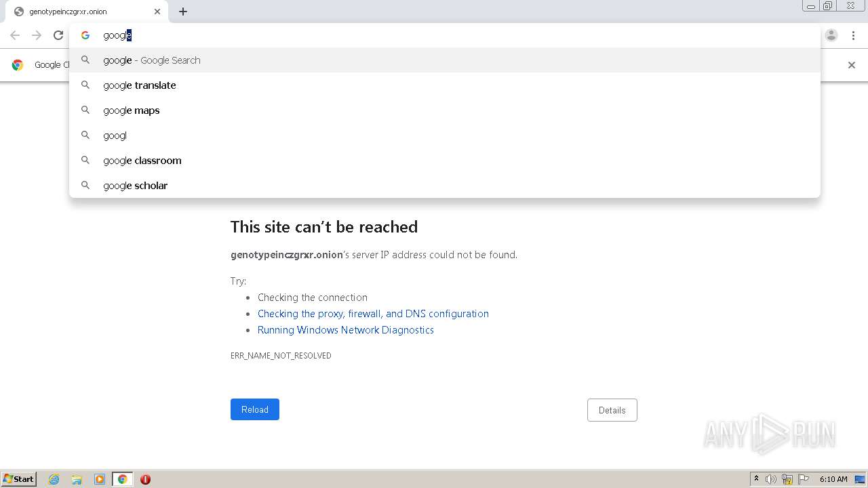Choose the 'google translate' suggestion

pos(445,85)
